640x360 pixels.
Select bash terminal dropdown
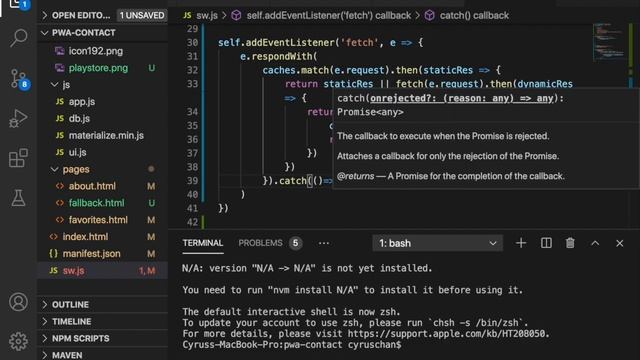coord(438,243)
